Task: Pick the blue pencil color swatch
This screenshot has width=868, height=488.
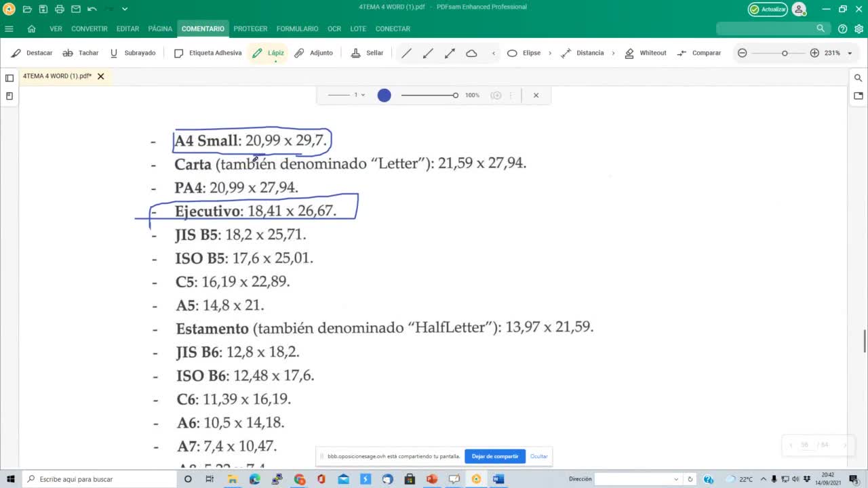Action: pos(384,96)
